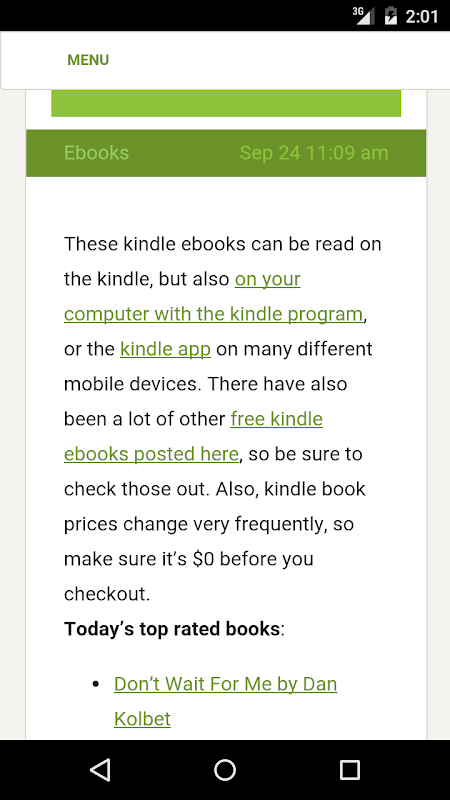This screenshot has width=450, height=800.
Task: Tap the 3G signal indicator
Action: coord(363,16)
